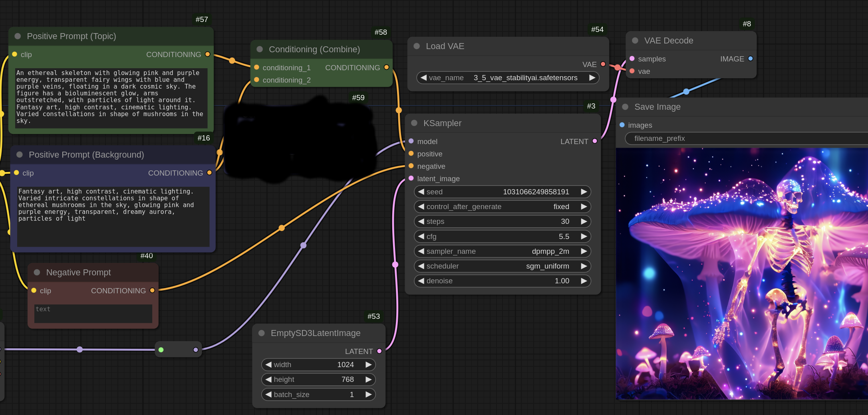Click the LATENT output port of EmptySD3LatentImage
This screenshot has width=868, height=415.
[379, 351]
